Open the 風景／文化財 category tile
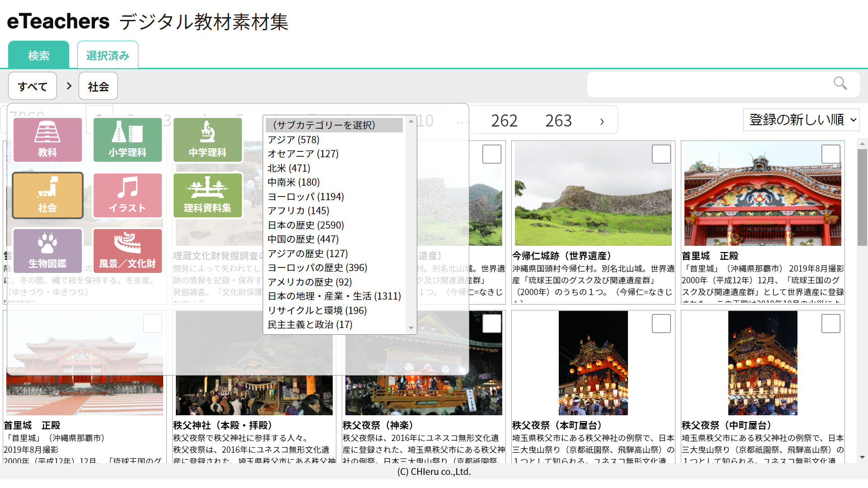 127,250
